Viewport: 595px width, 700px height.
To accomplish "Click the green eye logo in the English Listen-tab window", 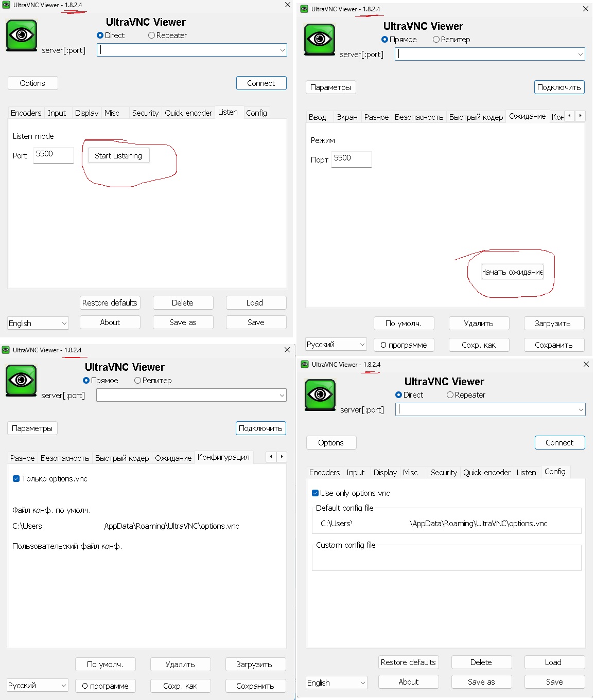I will pyautogui.click(x=22, y=35).
